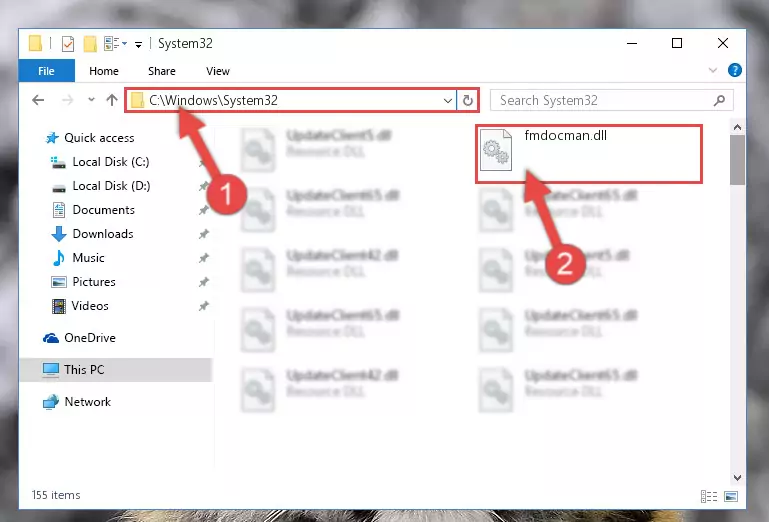The height and width of the screenshot is (522, 769).
Task: Switch to Large icons view layout icon
Action: (x=731, y=496)
